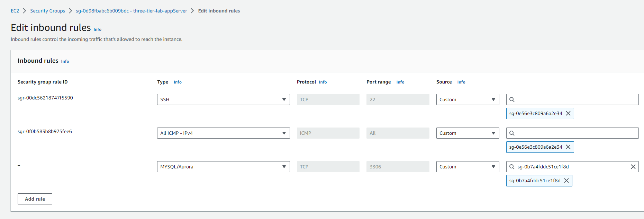Open Custom source dropdown for SSH rule
644x219 pixels.
click(x=467, y=99)
